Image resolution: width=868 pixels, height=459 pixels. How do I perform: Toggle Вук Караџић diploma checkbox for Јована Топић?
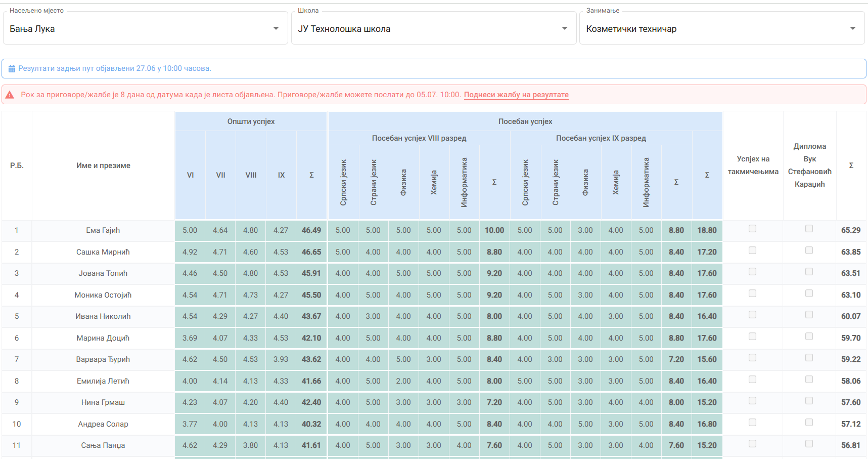tap(809, 272)
